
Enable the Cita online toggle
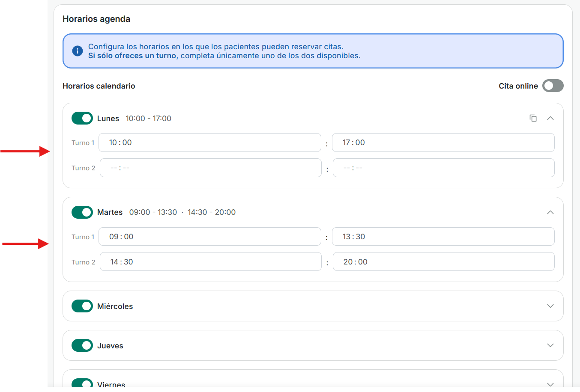(553, 86)
